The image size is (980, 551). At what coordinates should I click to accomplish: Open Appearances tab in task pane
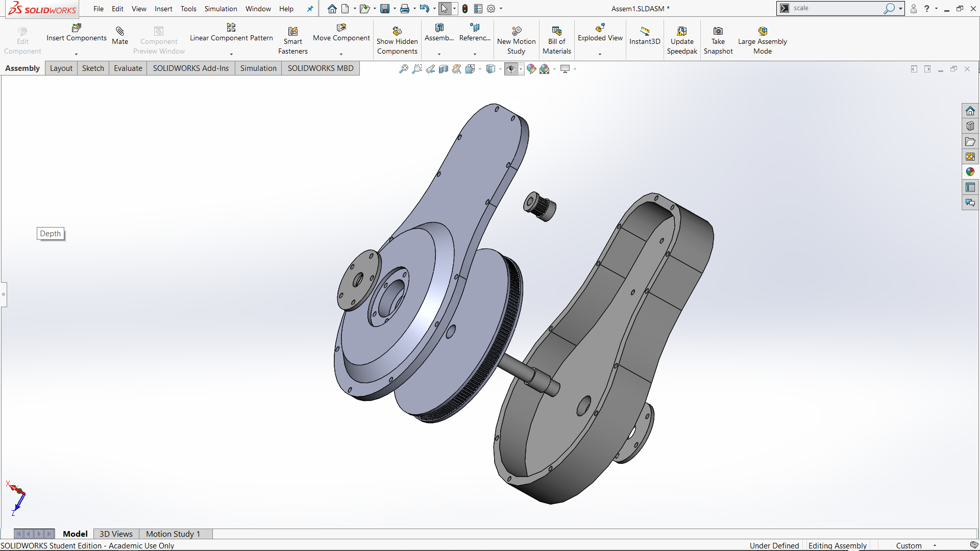coord(970,172)
